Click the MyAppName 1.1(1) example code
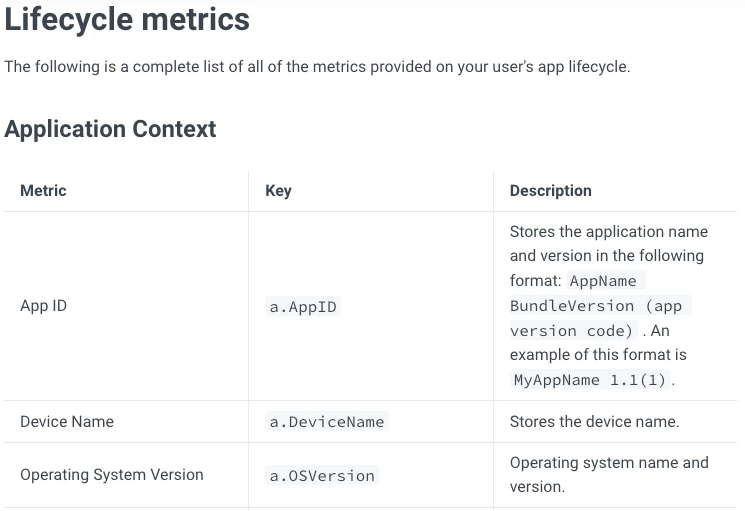Screen dimensions: 745x511 (x=590, y=380)
